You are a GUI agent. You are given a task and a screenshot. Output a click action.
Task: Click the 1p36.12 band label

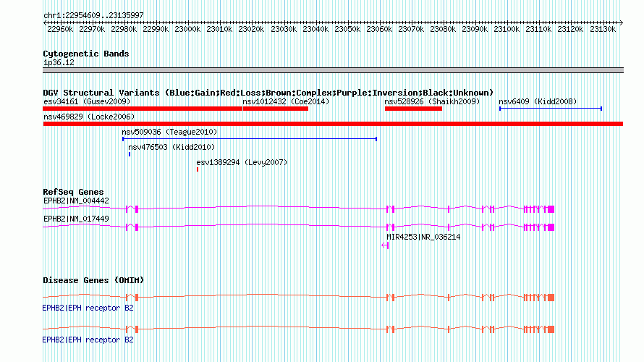click(59, 62)
